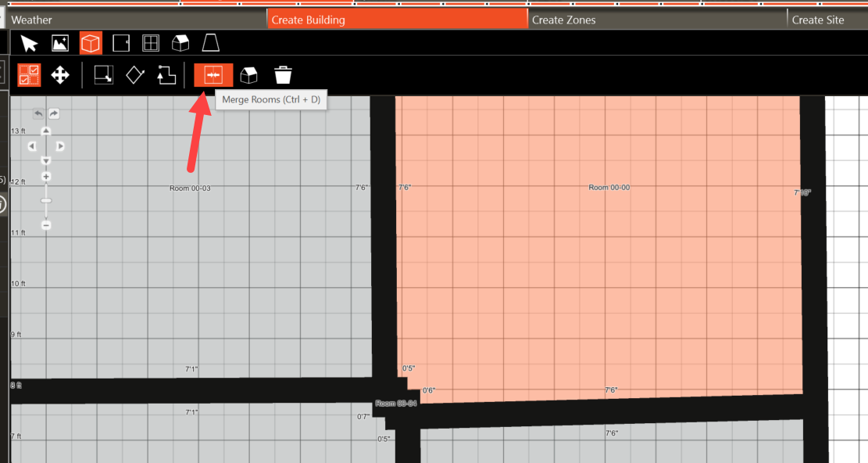Choose the draw rectangle room tool

pyautogui.click(x=103, y=75)
